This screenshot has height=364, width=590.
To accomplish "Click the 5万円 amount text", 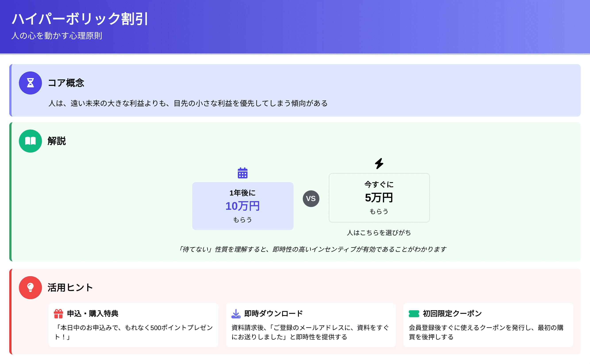I will tap(379, 198).
